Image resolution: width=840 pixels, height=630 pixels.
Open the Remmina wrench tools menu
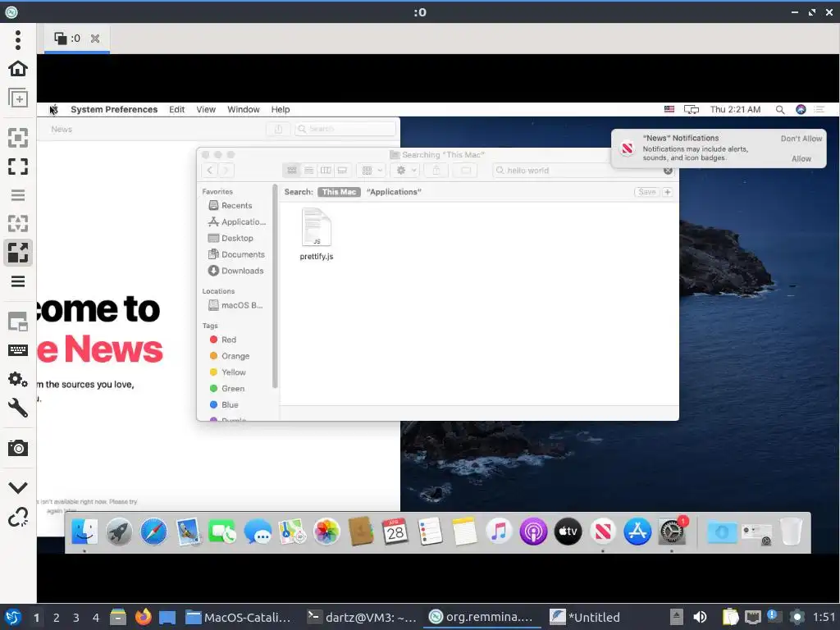[18, 409]
